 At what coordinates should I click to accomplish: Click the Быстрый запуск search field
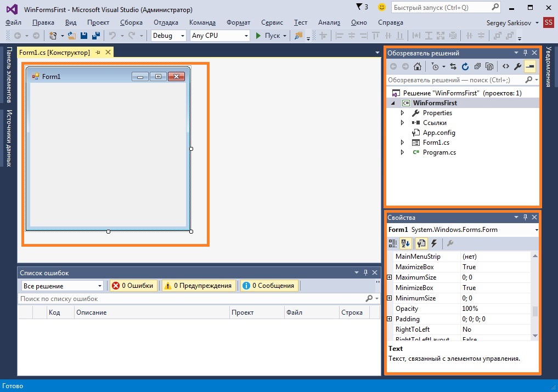[x=446, y=8]
